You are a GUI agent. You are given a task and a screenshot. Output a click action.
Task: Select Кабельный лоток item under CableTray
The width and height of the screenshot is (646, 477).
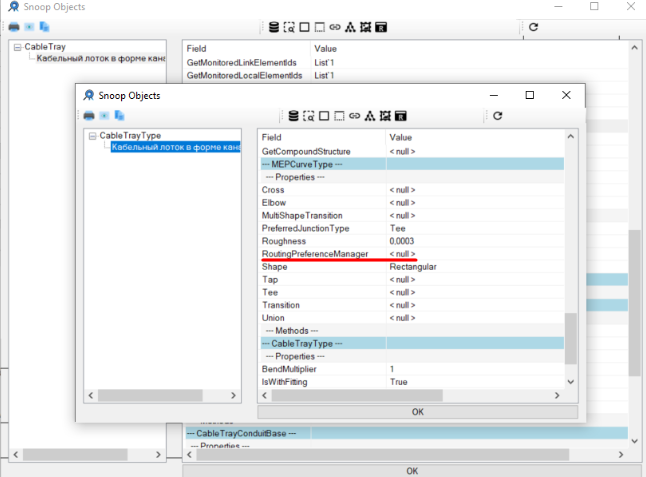click(101, 58)
